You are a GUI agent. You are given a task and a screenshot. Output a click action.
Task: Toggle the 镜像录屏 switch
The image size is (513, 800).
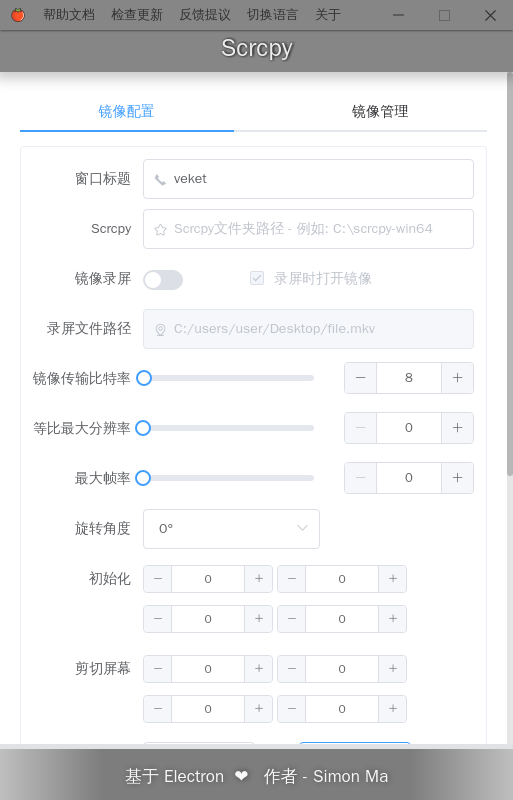click(x=163, y=280)
